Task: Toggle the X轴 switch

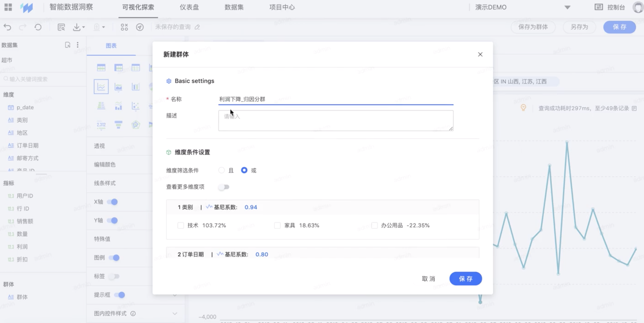Action: click(112, 202)
